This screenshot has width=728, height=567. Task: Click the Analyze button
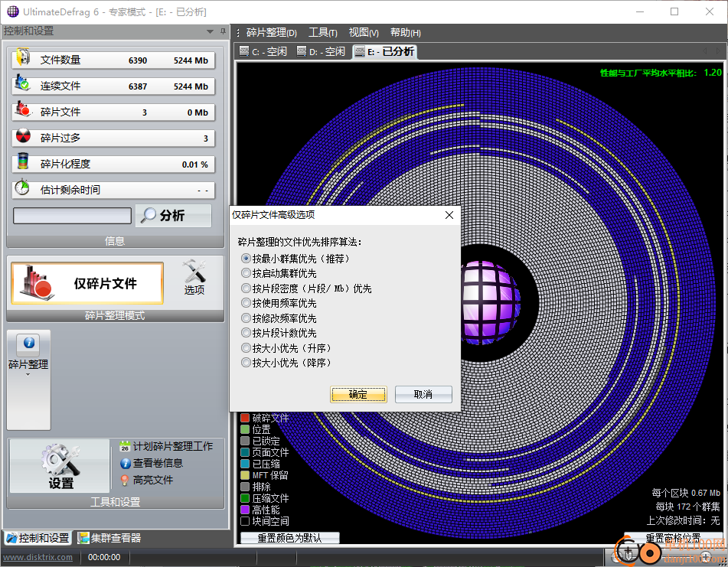click(173, 215)
